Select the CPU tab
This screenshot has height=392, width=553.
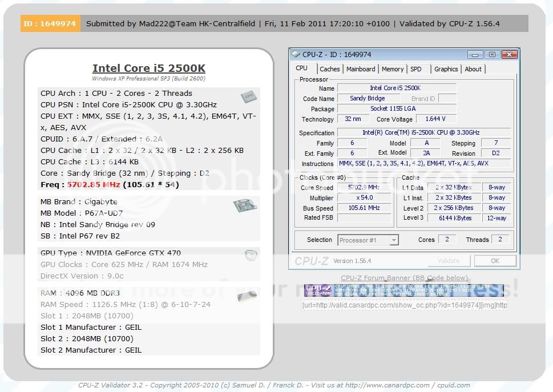tap(301, 68)
